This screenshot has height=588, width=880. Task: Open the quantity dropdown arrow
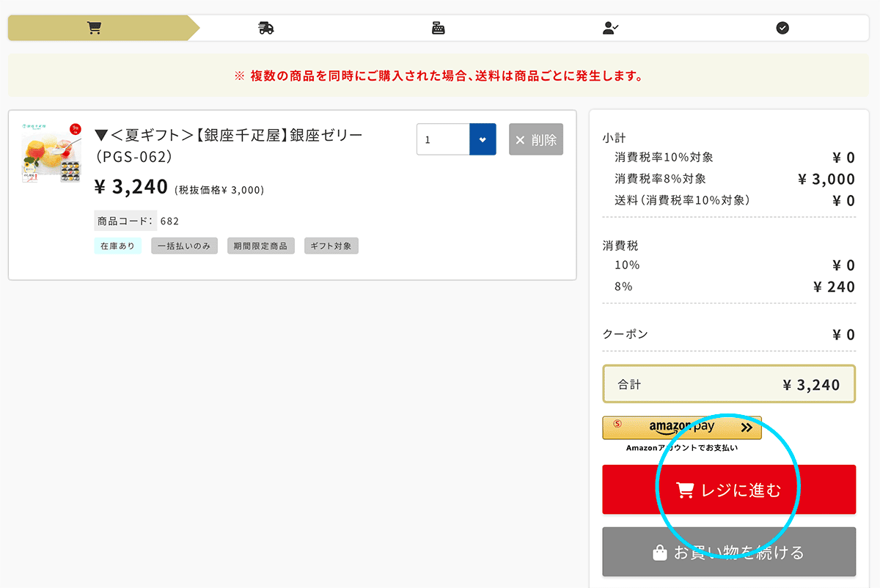483,139
